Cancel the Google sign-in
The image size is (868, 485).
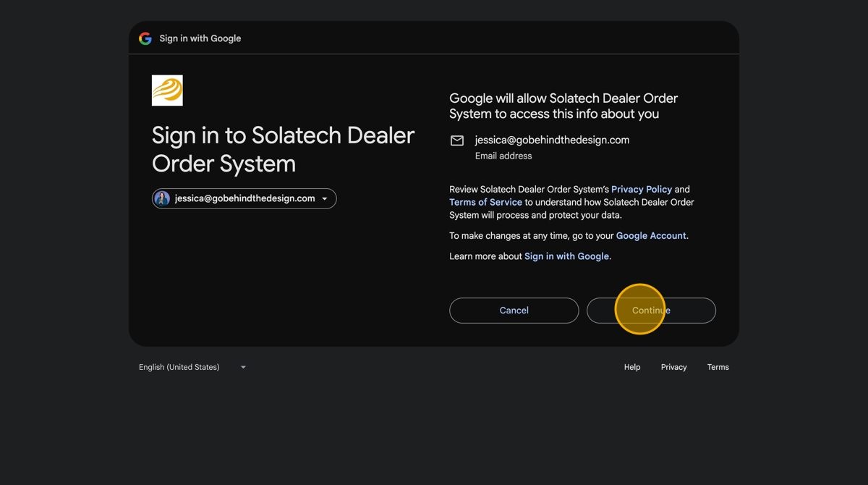pos(514,311)
